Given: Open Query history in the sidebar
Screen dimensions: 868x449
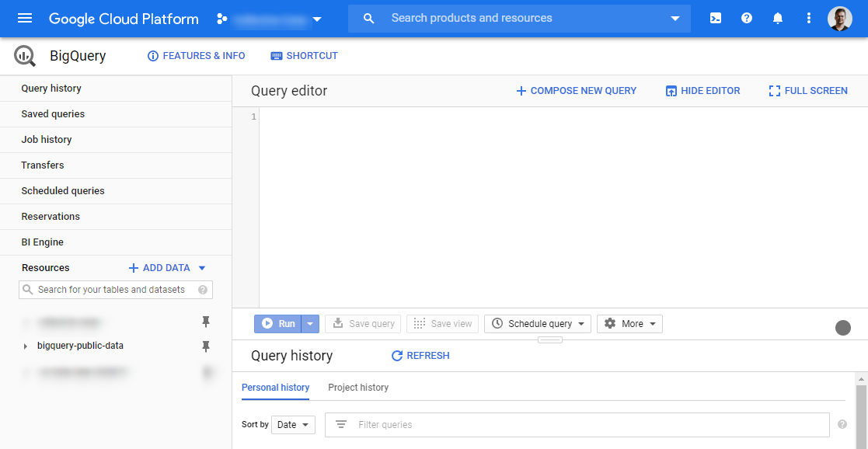Looking at the screenshot, I should 116,89.
